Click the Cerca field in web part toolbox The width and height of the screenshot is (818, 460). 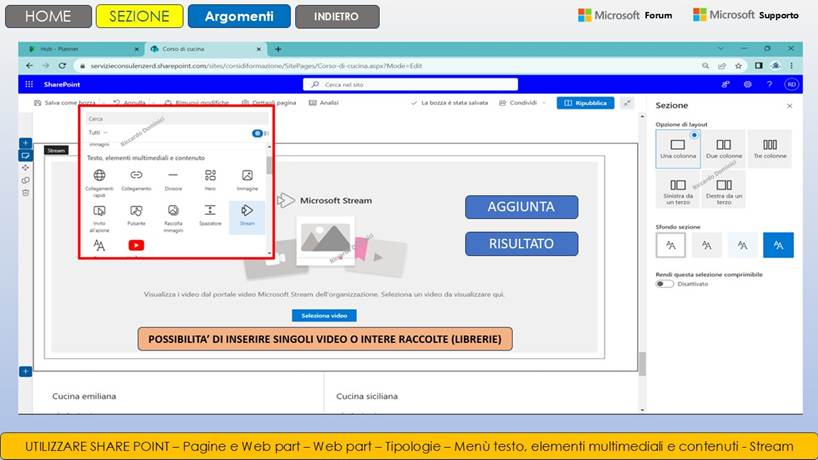176,118
